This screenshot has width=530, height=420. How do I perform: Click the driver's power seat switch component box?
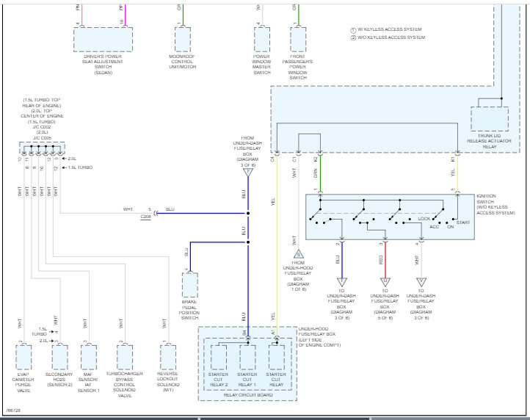[x=103, y=40]
